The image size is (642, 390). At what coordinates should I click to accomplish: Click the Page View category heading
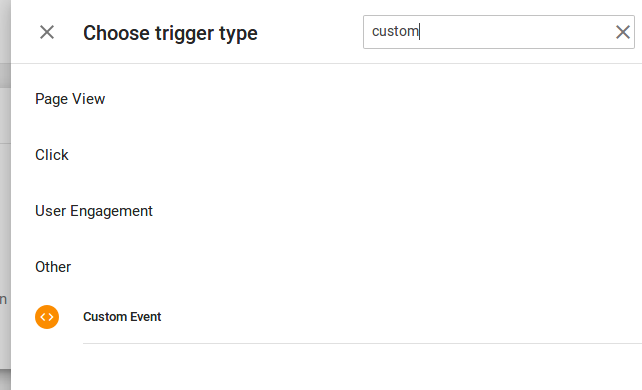point(70,99)
